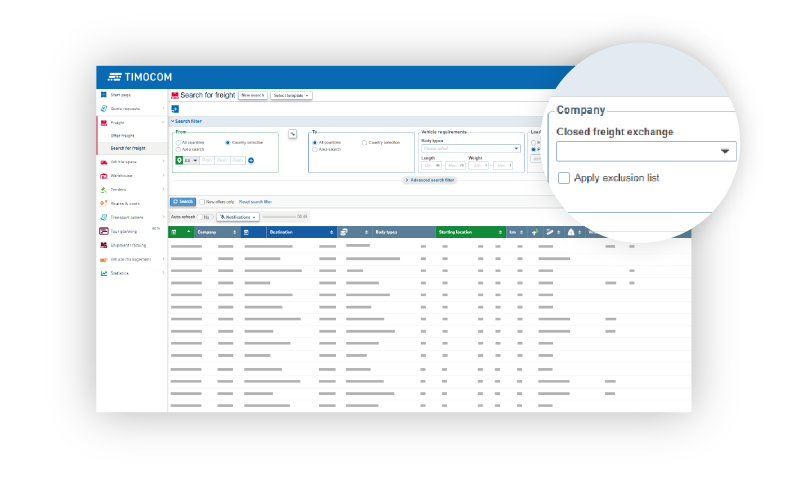Open Statistics chart icon in sidebar
Viewport: 800px width, 500px height.
(103, 272)
